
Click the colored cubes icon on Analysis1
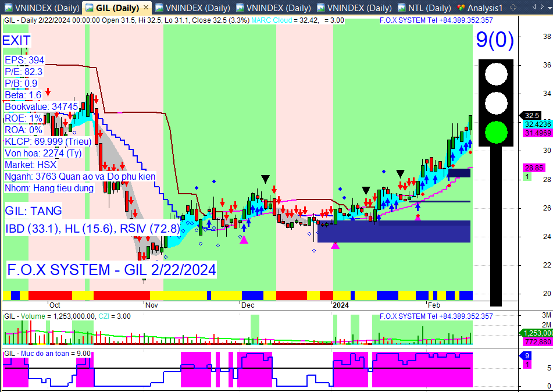click(x=461, y=8)
